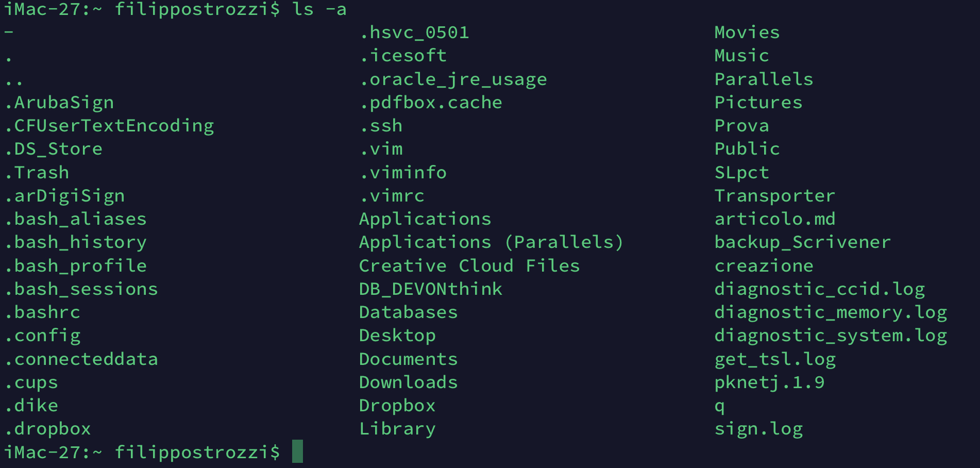Select the pknetj.1.9 entry
The height and width of the screenshot is (468, 980).
pos(769,382)
